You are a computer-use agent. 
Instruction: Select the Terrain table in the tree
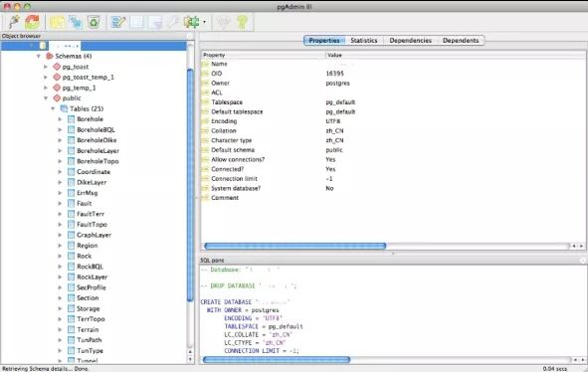click(x=88, y=329)
